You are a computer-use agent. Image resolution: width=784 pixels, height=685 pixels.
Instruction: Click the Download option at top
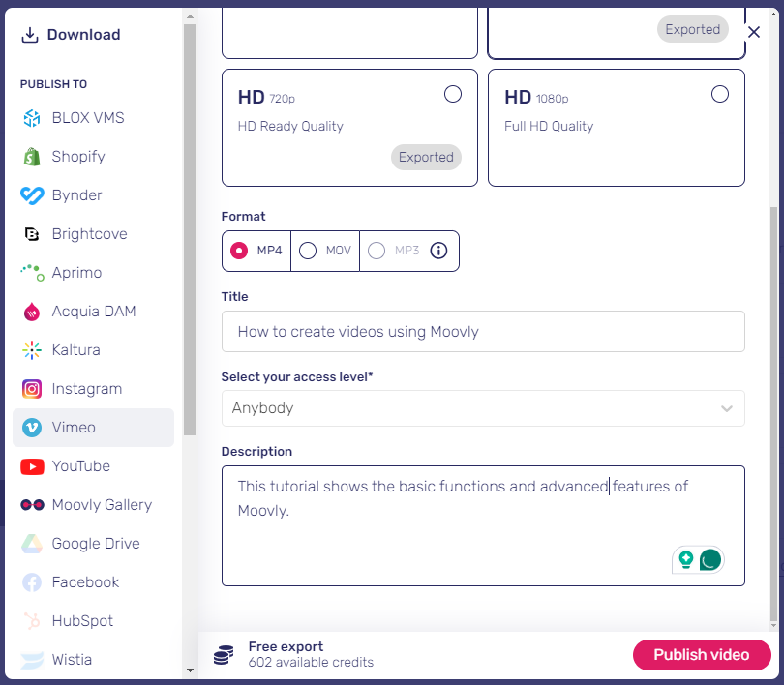point(71,35)
